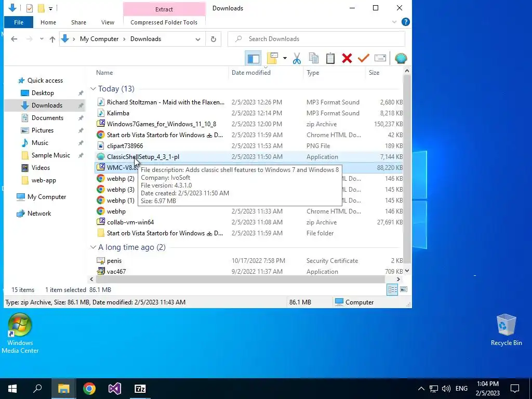Go back with the Back arrow
This screenshot has width=532, height=399.
tap(14, 39)
